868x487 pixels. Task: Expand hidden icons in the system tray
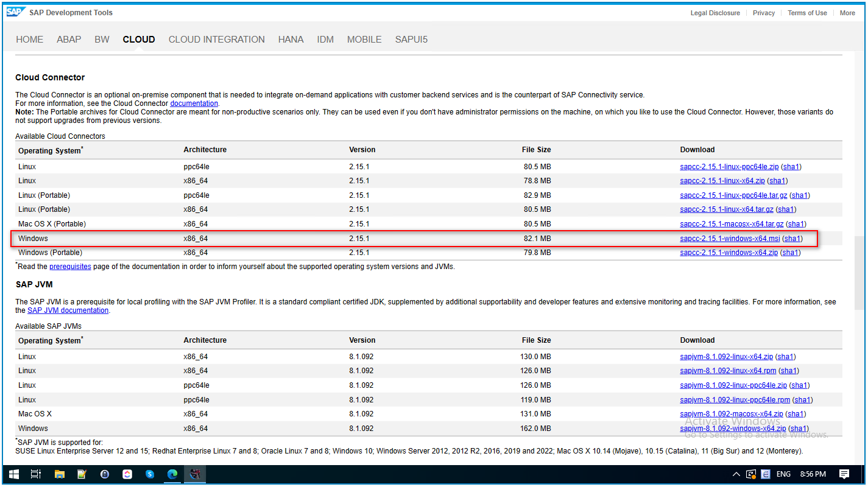736,474
